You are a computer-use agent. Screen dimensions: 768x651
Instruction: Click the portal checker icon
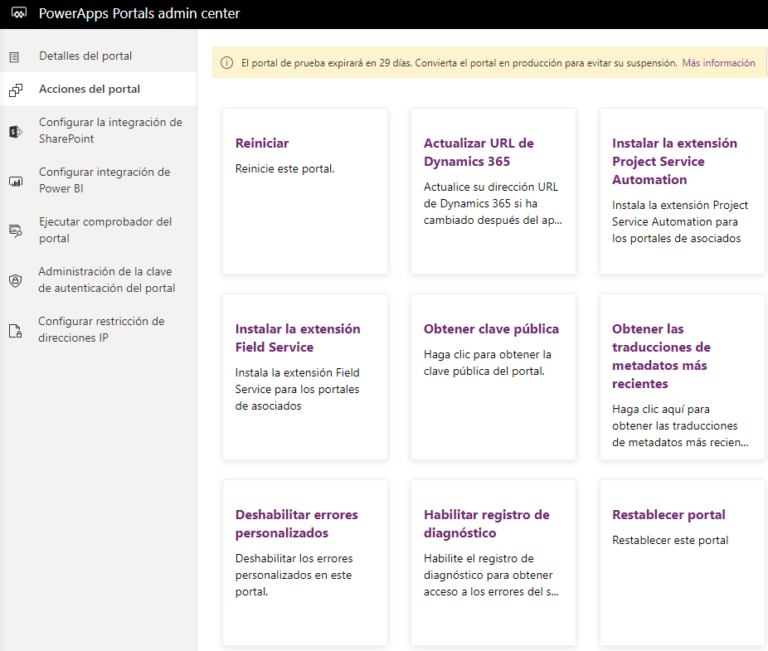pyautogui.click(x=16, y=231)
